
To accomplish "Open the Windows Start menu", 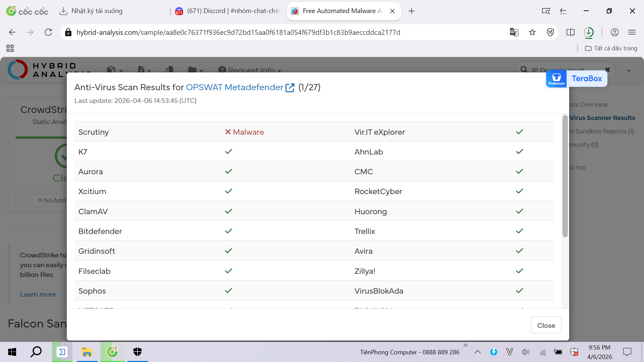I will pos(12,352).
